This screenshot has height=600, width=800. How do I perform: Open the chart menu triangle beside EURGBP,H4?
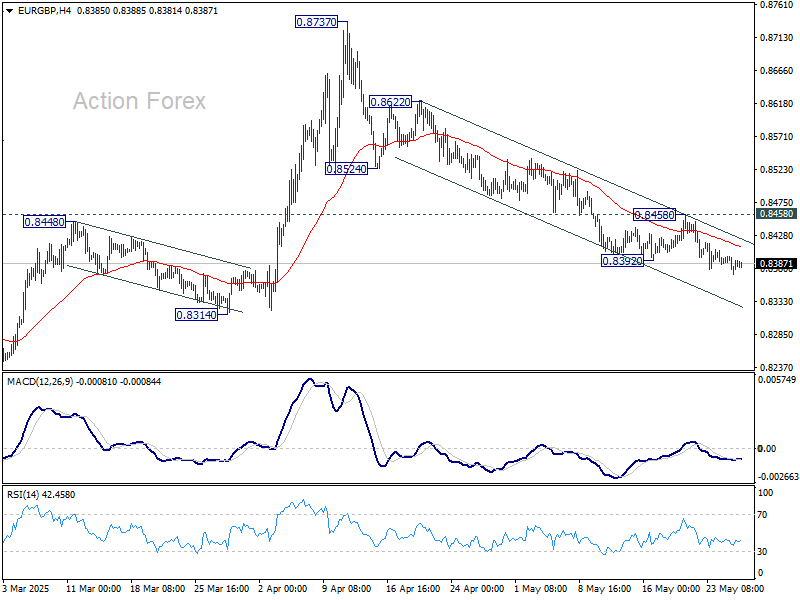click(9, 11)
